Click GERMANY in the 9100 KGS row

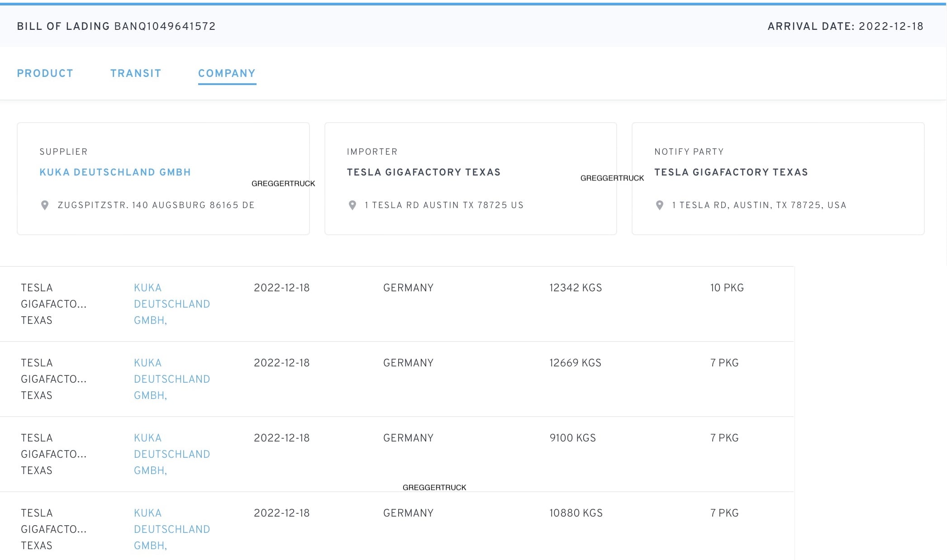408,438
